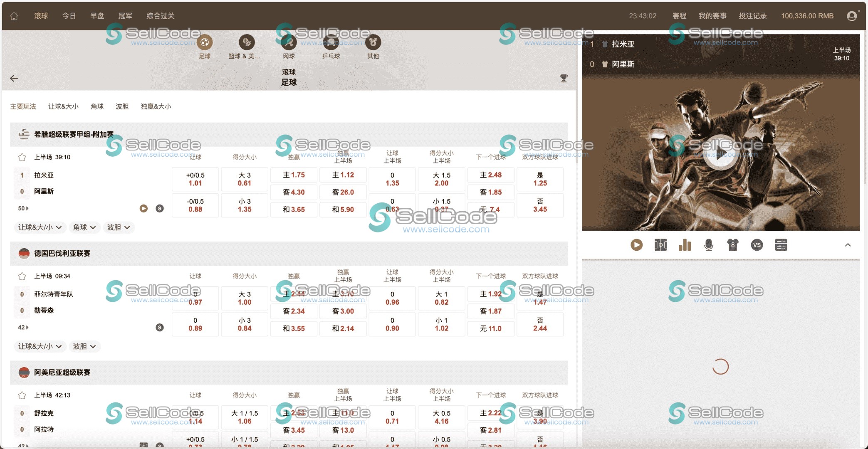The height and width of the screenshot is (449, 868).
Task: Click the dollar cash-out icon on Greek match
Action: pyautogui.click(x=159, y=208)
